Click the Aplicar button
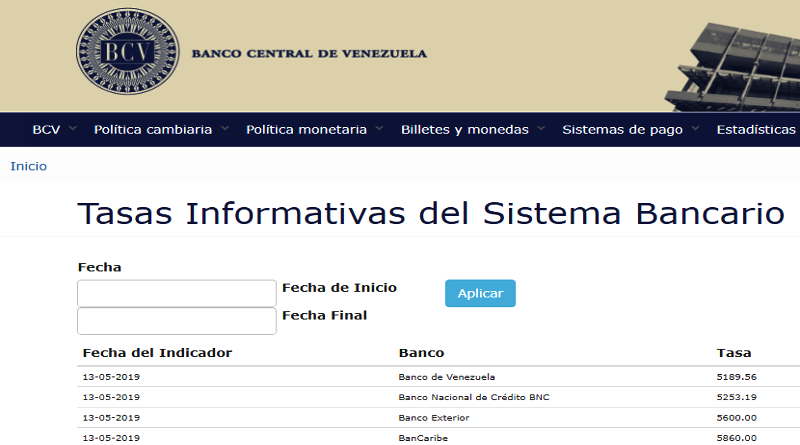Screen dimensions: 800x445 click(x=480, y=293)
